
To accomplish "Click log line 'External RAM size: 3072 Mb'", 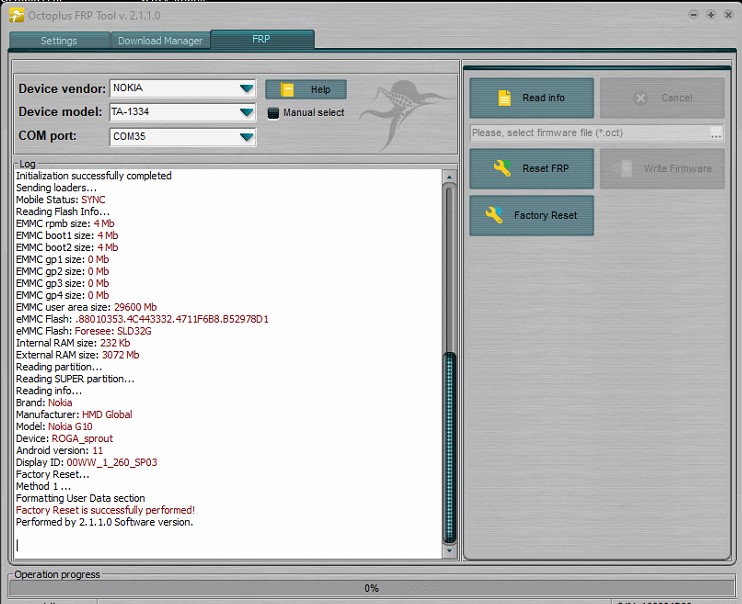I will coord(78,355).
